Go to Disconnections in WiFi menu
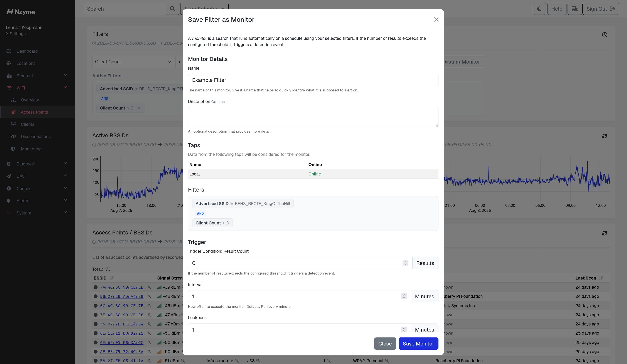The height and width of the screenshot is (364, 627). [35, 136]
